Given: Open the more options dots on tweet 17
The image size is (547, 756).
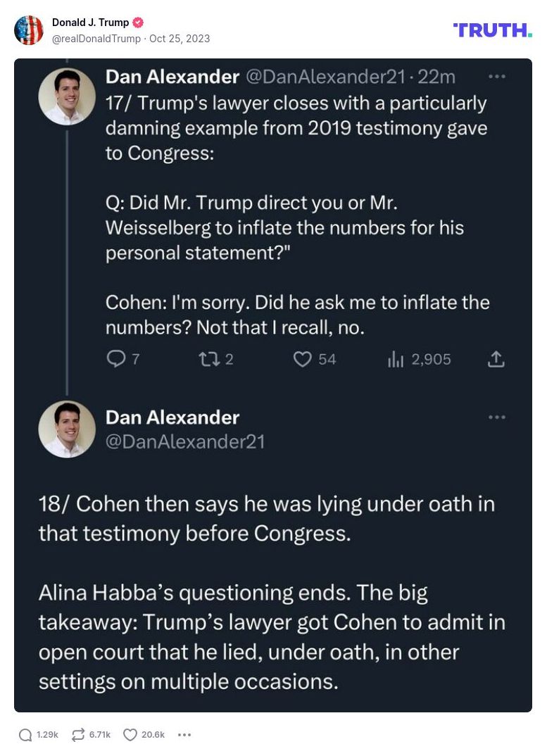Looking at the screenshot, I should point(497,77).
